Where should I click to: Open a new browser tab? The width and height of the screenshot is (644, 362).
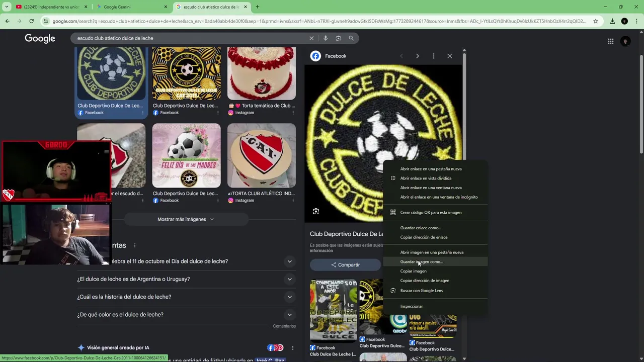tap(257, 7)
